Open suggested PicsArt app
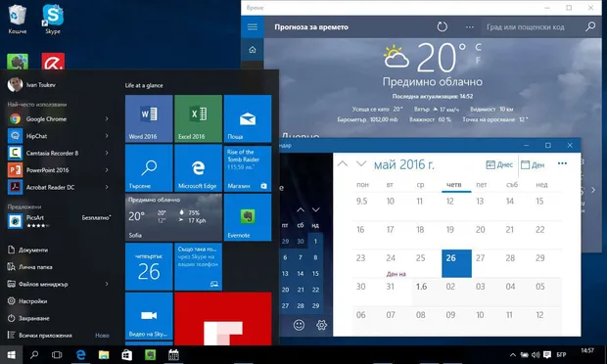607x364 pixels. [x=60, y=220]
